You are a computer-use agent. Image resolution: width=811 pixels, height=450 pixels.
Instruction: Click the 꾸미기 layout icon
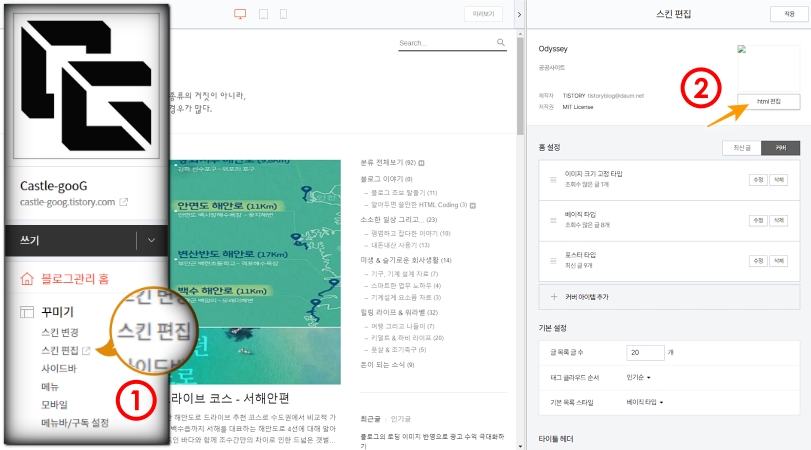[x=27, y=312]
